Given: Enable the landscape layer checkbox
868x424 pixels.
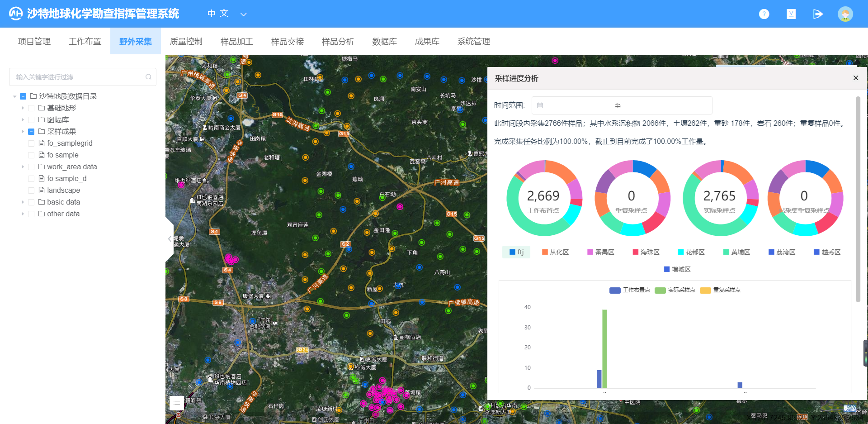Looking at the screenshot, I should click(x=31, y=191).
